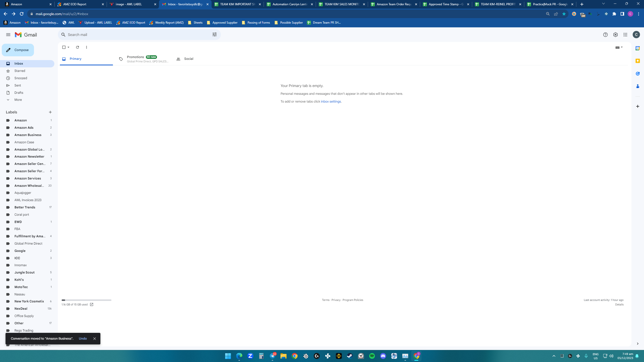Open the Gmail main menu hamburger
Viewport: 644px width, 362px height.
8,35
